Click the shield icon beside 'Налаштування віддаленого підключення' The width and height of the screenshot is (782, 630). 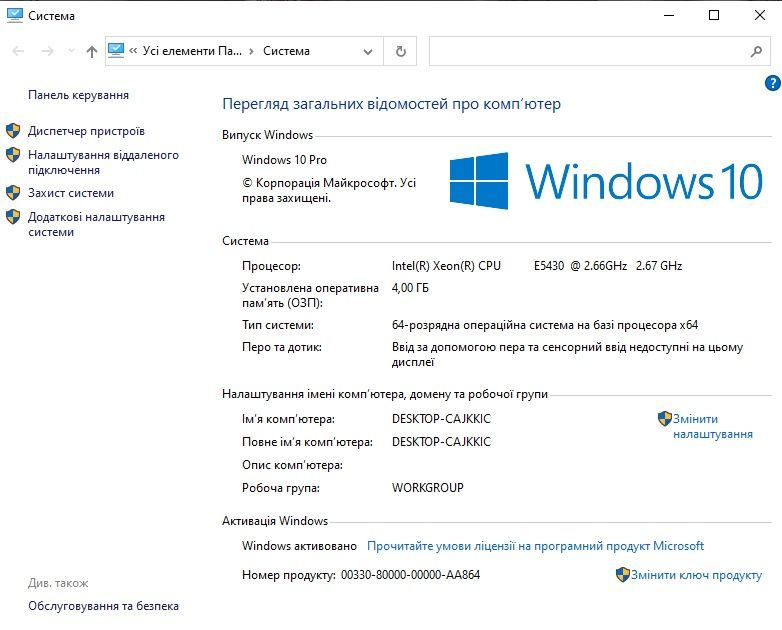[x=13, y=155]
